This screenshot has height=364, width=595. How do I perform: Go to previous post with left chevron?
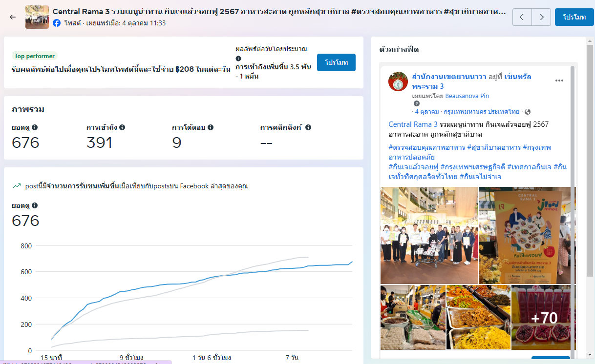click(x=522, y=17)
